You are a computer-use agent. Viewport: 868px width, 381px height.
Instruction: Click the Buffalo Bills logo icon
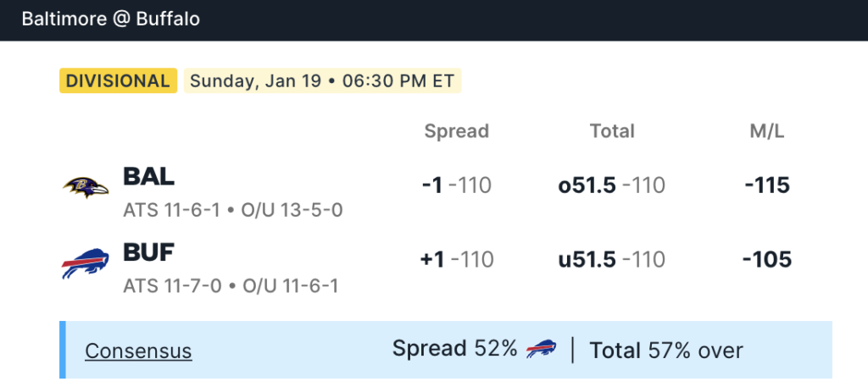pyautogui.click(x=85, y=263)
